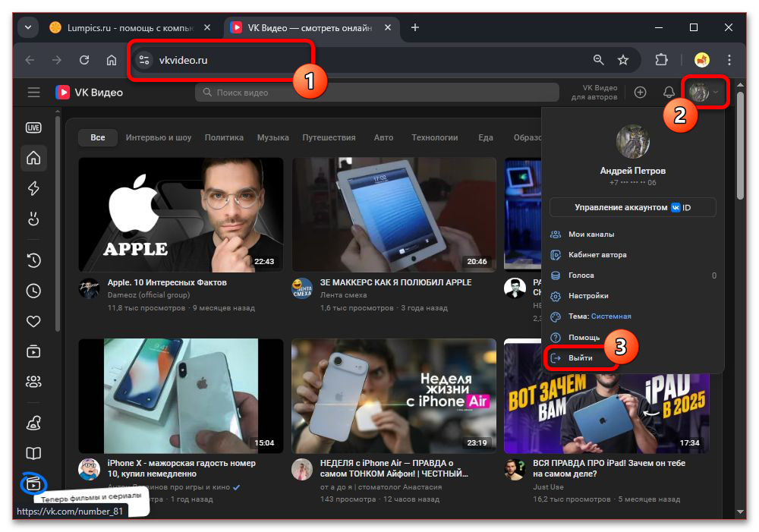Viewport: 759px width, 532px height.
Task: Select the Все category chip
Action: (98, 137)
